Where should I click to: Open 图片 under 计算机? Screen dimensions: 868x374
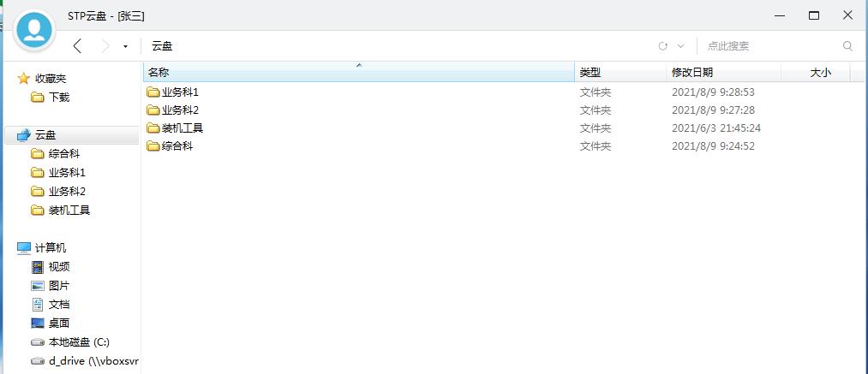(x=59, y=286)
